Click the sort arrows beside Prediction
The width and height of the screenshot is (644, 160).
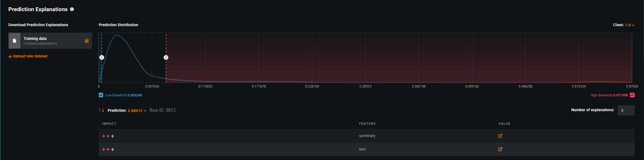101,110
